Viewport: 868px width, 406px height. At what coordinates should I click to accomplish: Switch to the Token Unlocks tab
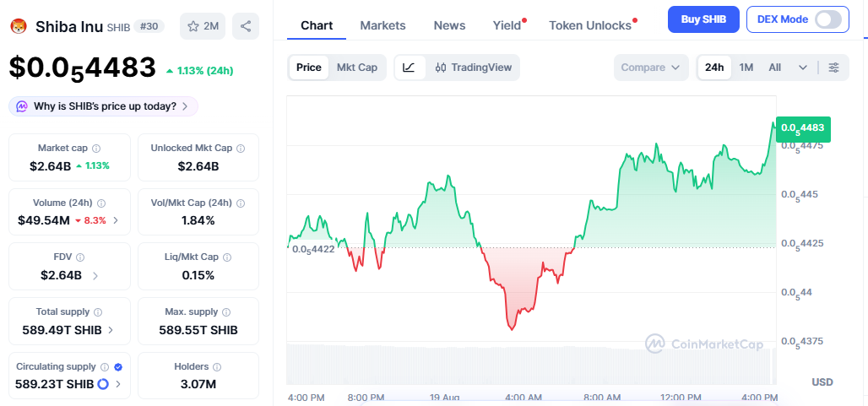coord(590,25)
